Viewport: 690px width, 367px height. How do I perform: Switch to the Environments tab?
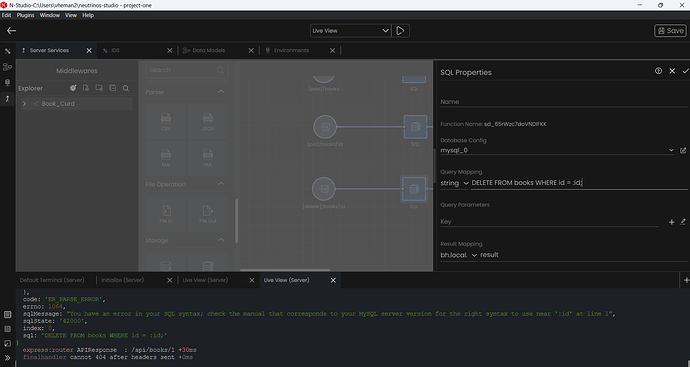pos(299,51)
